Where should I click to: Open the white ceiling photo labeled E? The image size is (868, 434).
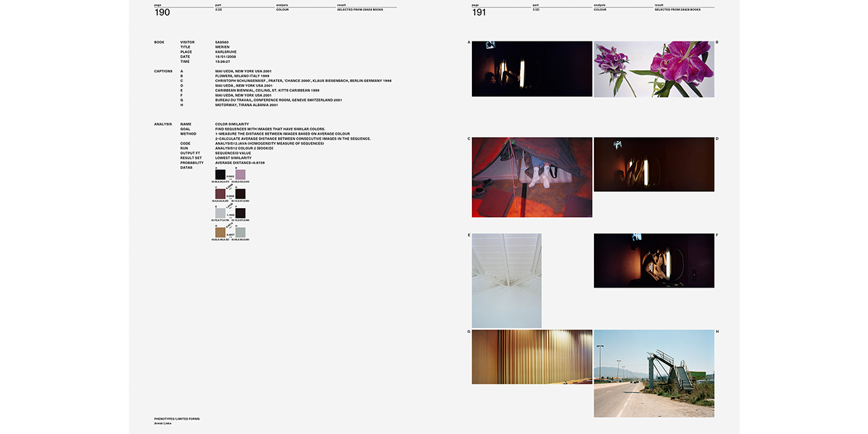click(x=507, y=281)
